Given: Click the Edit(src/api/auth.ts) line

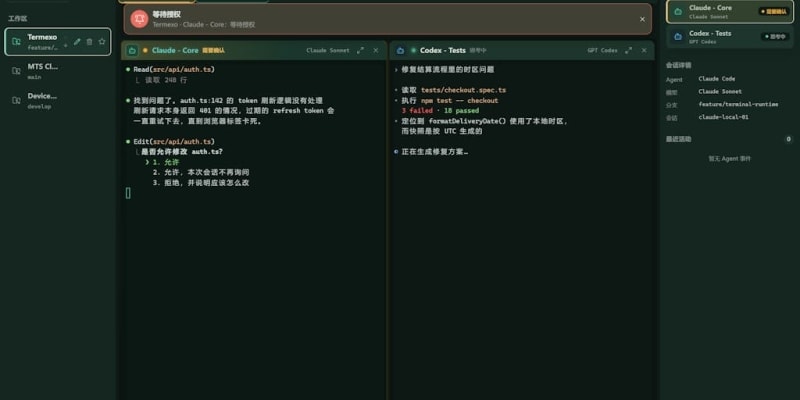Looking at the screenshot, I should click(x=174, y=141).
